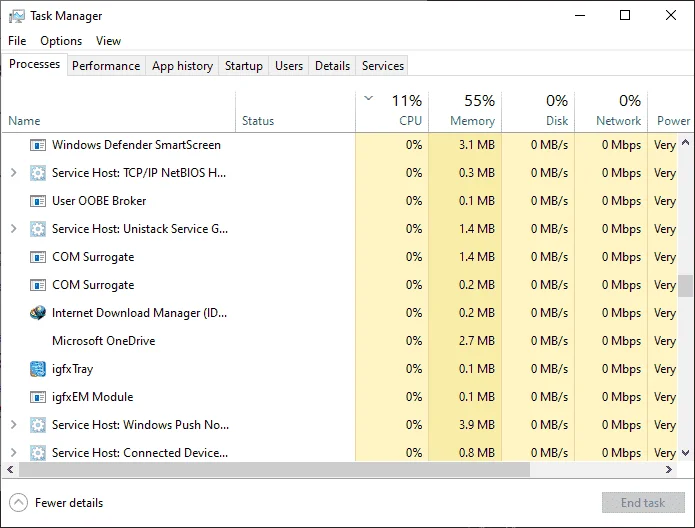Viewport: 695px width, 528px height.
Task: Select the Microsoft OneDrive process row
Action: tap(340, 341)
